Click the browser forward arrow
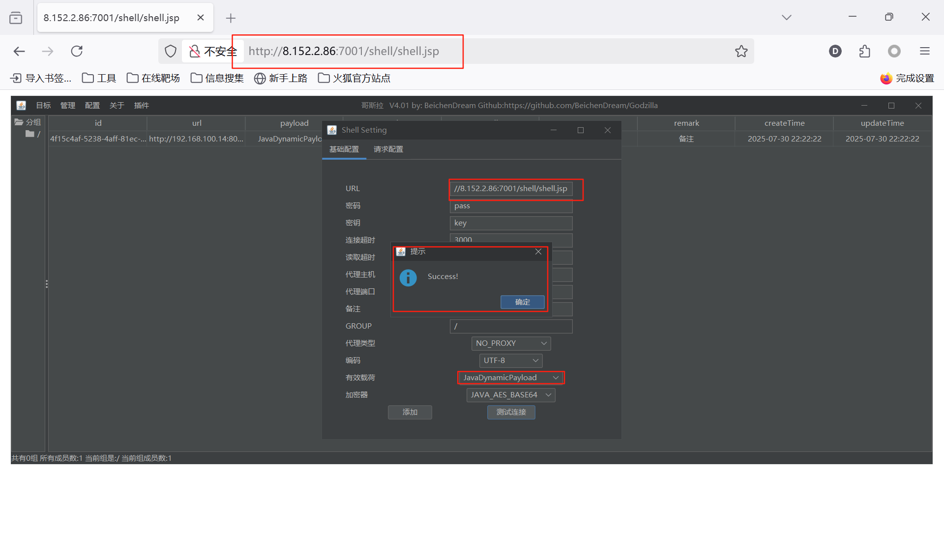 pyautogui.click(x=48, y=51)
